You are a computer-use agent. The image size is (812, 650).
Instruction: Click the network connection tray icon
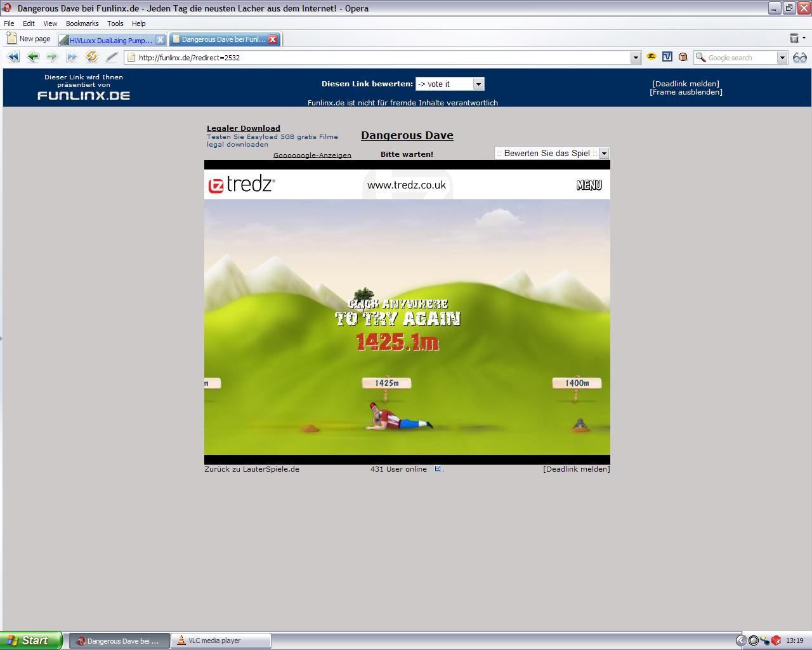[764, 640]
